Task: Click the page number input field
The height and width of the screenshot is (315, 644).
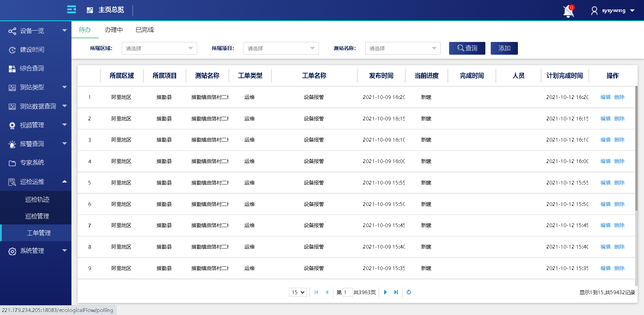Action: [347, 292]
